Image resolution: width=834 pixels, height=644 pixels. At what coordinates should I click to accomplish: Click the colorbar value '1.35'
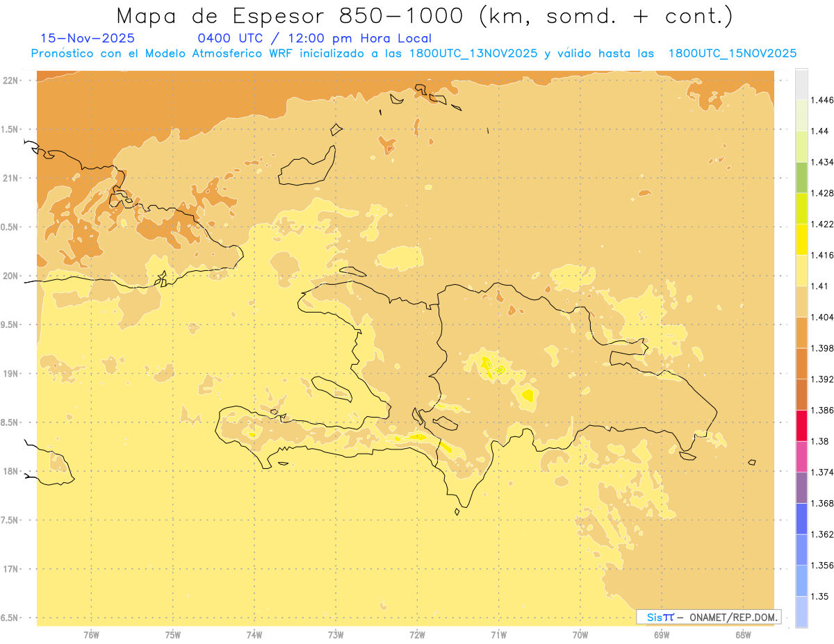(x=820, y=596)
